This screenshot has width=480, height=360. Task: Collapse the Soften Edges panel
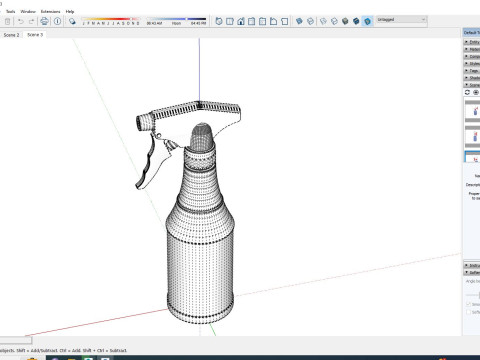[x=472, y=272]
